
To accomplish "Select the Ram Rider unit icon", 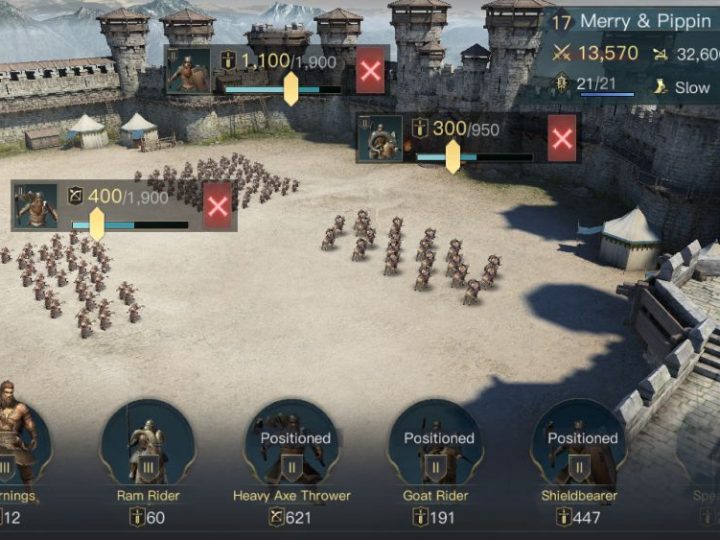I will coord(148,443).
